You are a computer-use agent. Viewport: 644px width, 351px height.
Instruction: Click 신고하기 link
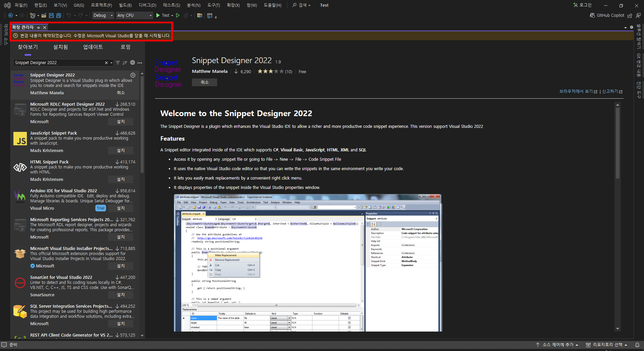pos(612,92)
